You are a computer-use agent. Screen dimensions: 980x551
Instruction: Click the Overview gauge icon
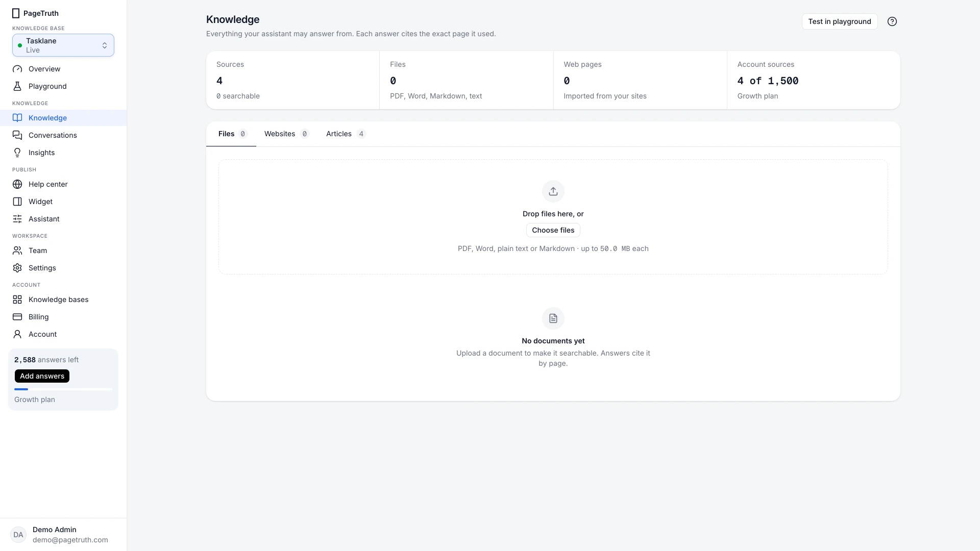coord(17,69)
